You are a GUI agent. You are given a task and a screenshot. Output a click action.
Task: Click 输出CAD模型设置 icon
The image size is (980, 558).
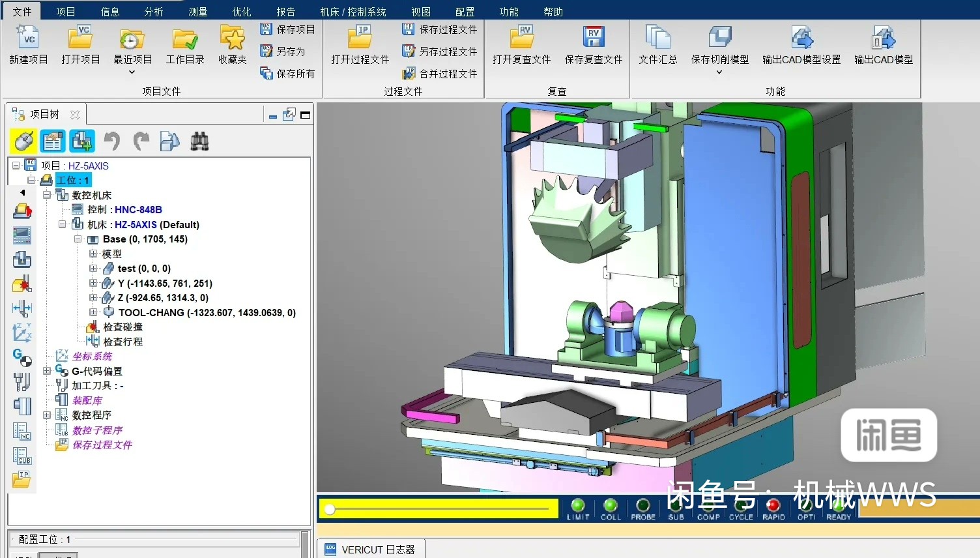click(801, 38)
